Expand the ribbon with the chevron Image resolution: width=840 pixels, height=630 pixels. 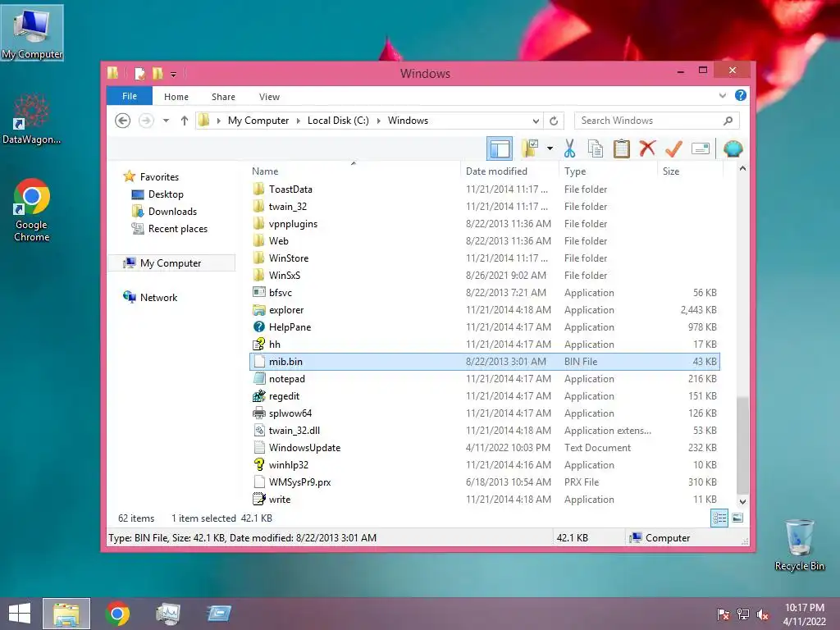pyautogui.click(x=723, y=95)
